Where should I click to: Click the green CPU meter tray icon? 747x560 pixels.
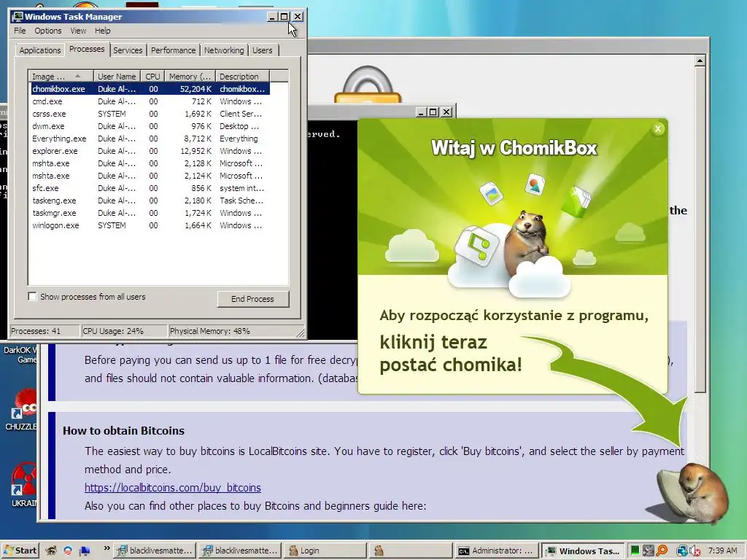635,551
